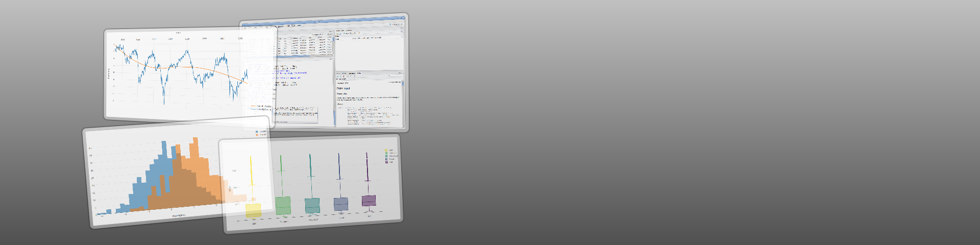Select the yellow swatch in box plot legend
980x245 pixels.
tap(386, 150)
